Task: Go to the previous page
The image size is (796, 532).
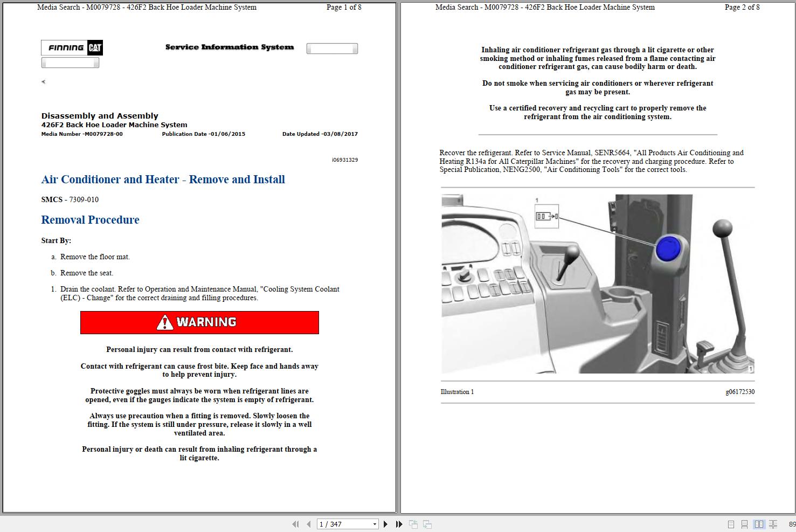Action: click(x=308, y=523)
